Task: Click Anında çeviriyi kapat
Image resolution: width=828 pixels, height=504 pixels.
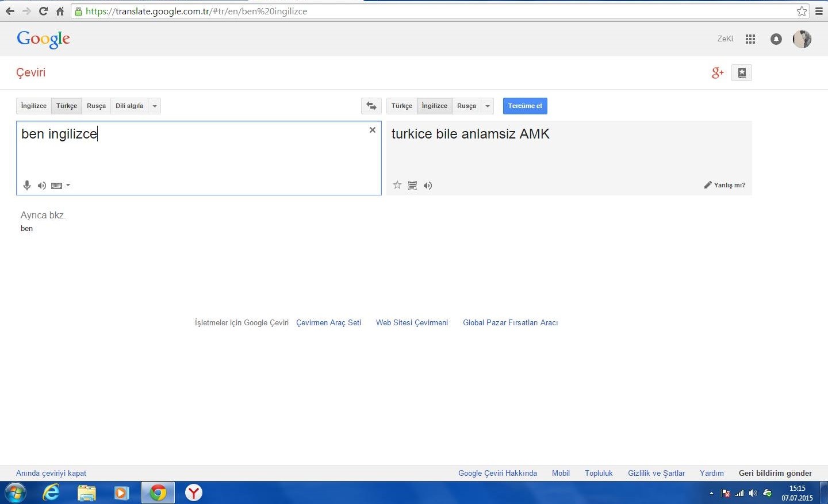Action: (x=51, y=474)
